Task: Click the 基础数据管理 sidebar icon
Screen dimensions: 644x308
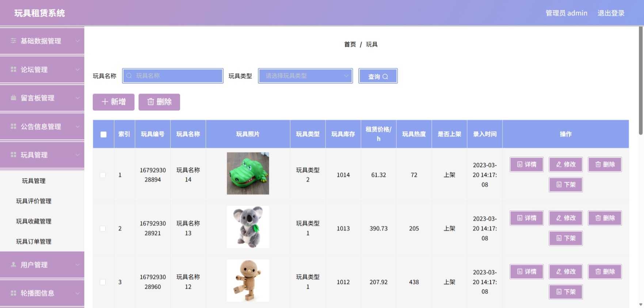Action: click(14, 41)
